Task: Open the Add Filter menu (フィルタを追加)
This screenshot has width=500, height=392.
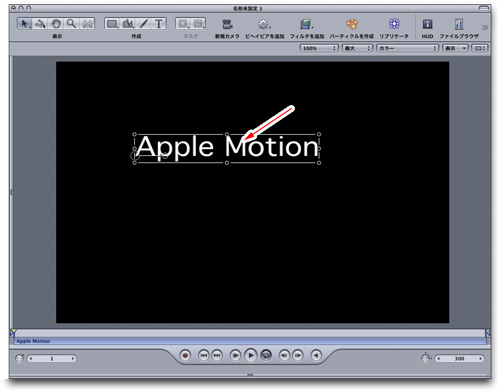Action: [306, 24]
